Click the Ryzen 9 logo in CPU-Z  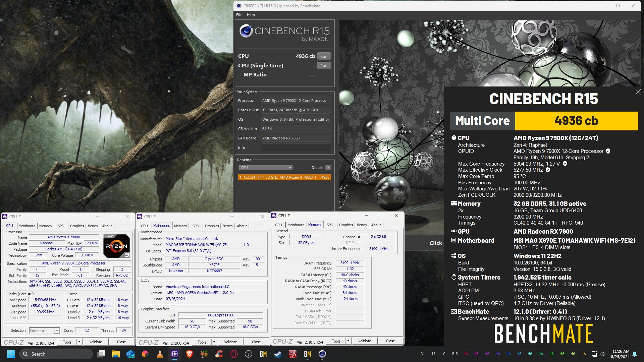pos(116,246)
